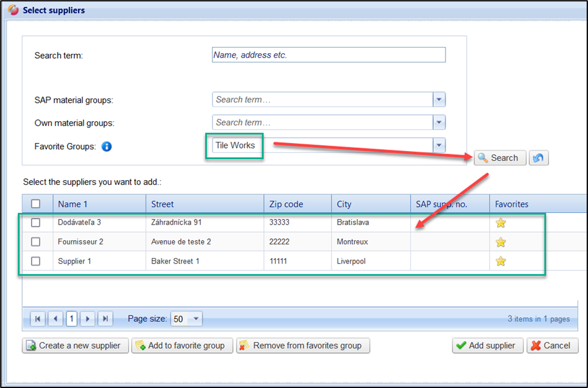Click the favorite star for Dodávateľa 3

pyautogui.click(x=501, y=223)
